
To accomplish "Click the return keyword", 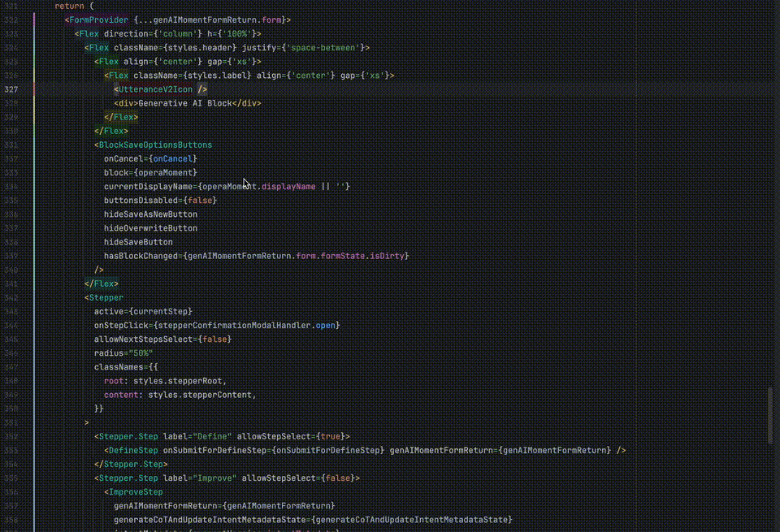I will click(x=69, y=6).
